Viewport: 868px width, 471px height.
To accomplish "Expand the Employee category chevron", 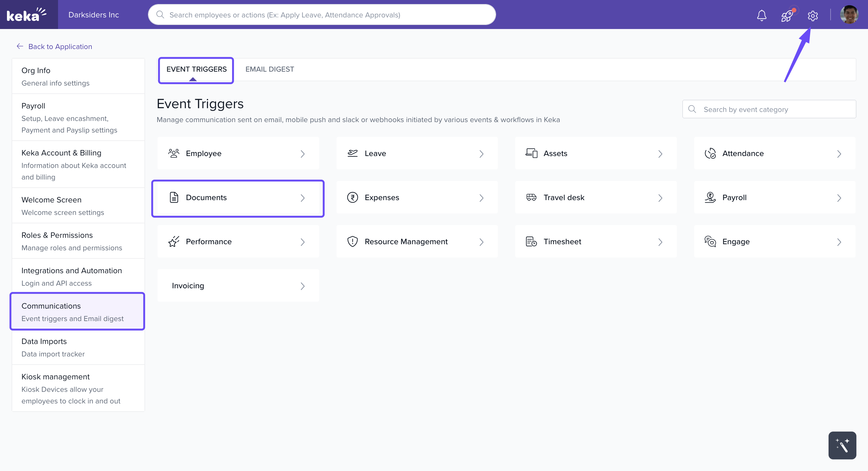I will tap(302, 154).
